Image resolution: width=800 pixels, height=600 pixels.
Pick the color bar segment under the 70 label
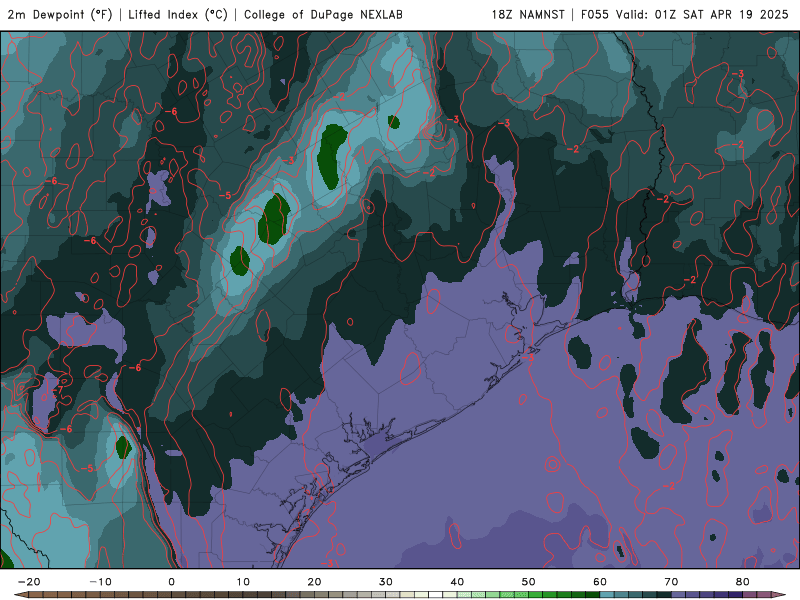[679, 595]
